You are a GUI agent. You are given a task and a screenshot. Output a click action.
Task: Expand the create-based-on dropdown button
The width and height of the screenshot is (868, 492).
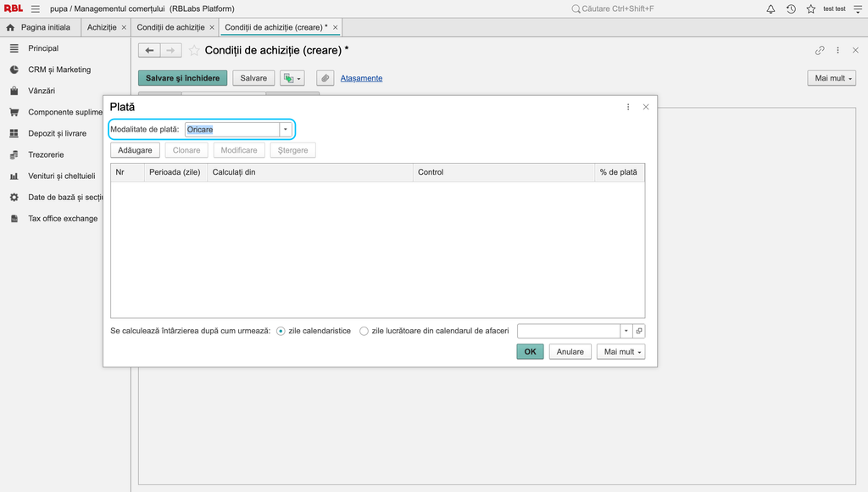pos(292,78)
